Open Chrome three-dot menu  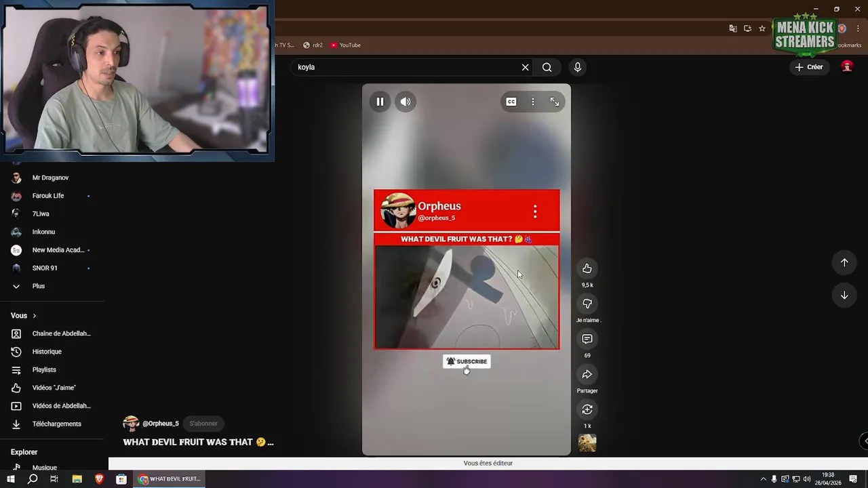pos(857,28)
